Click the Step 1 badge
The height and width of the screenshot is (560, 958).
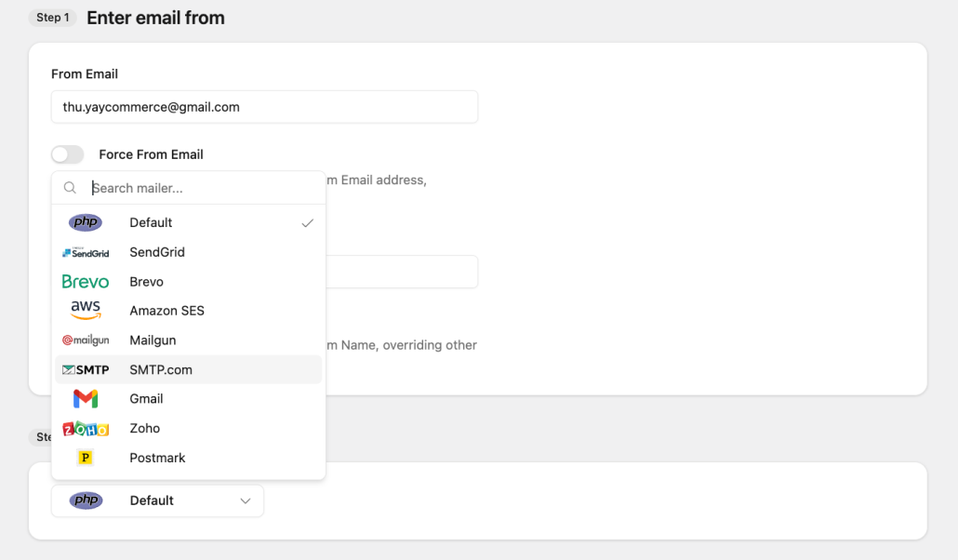(x=53, y=17)
